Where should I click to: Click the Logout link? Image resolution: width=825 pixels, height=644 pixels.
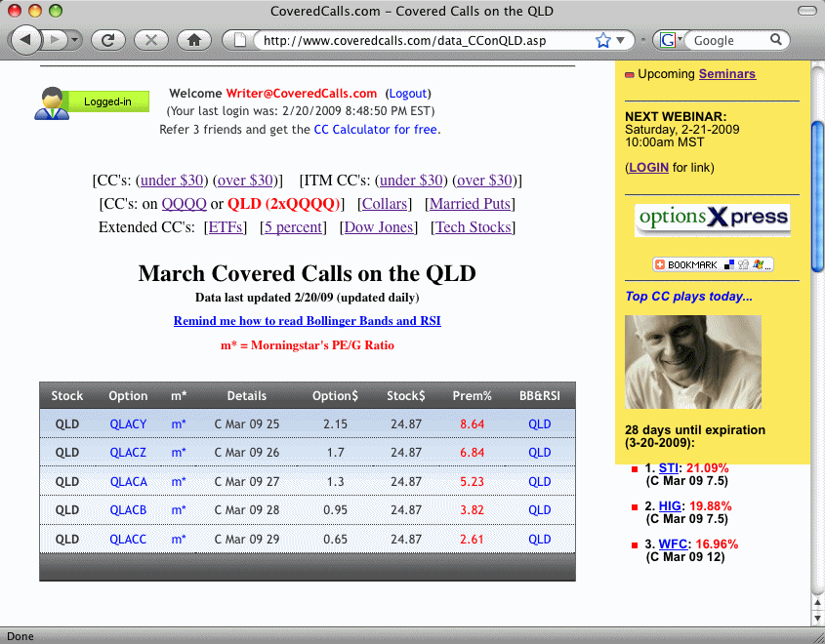(x=408, y=94)
